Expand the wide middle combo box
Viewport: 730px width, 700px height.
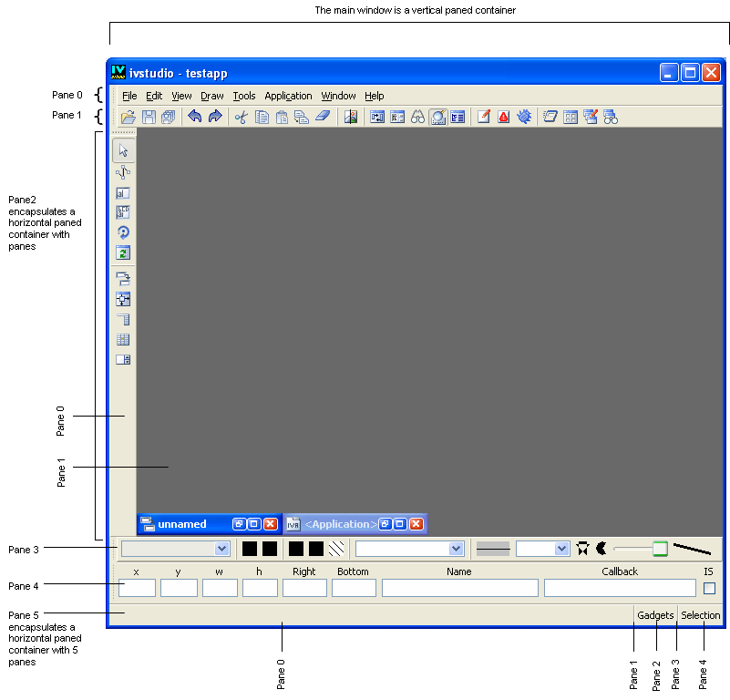(x=410, y=549)
